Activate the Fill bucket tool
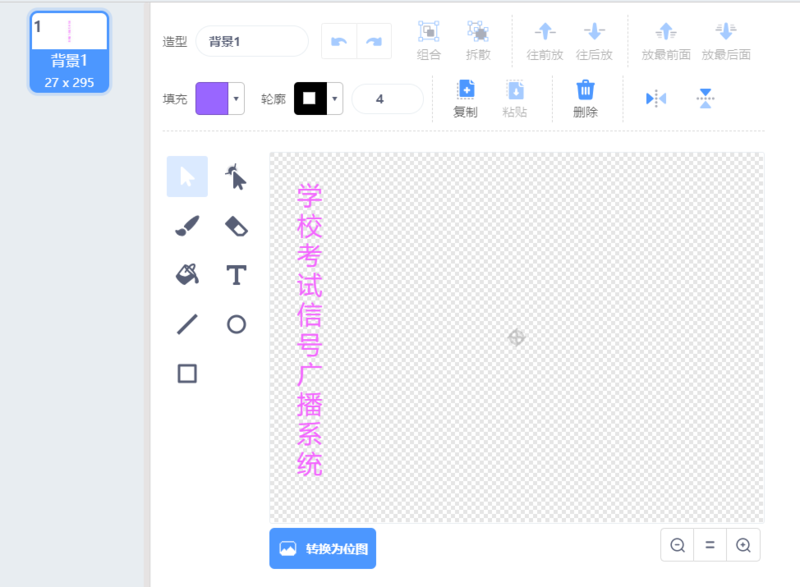Viewport: 800px width, 587px height. click(x=187, y=274)
